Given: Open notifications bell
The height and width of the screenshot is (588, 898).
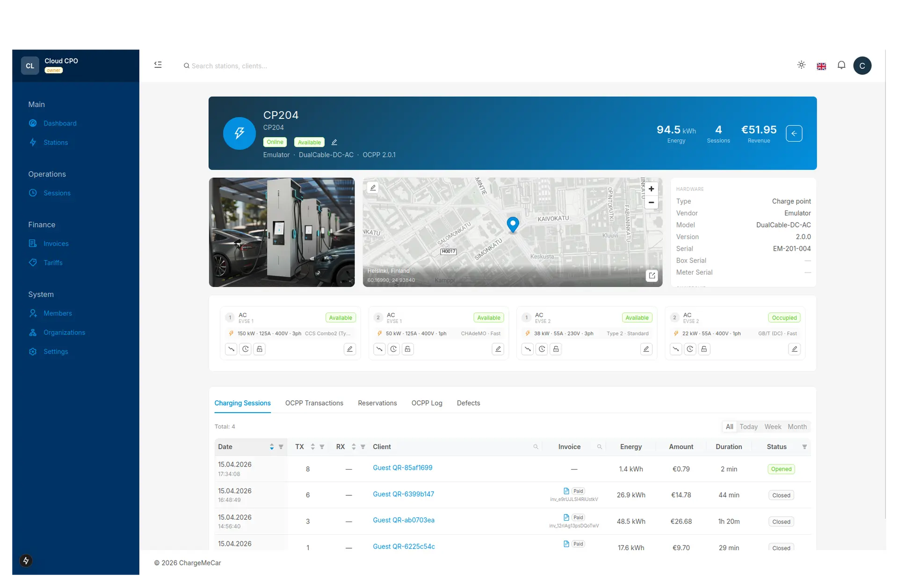Looking at the screenshot, I should pyautogui.click(x=841, y=65).
